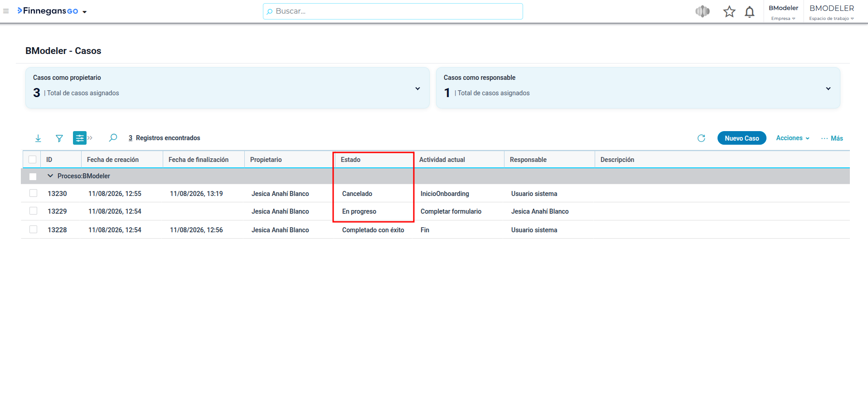Click Responsable Jesica Anahí Blanco in row 13229
Viewport: 868px width, 411px height.
(x=540, y=211)
